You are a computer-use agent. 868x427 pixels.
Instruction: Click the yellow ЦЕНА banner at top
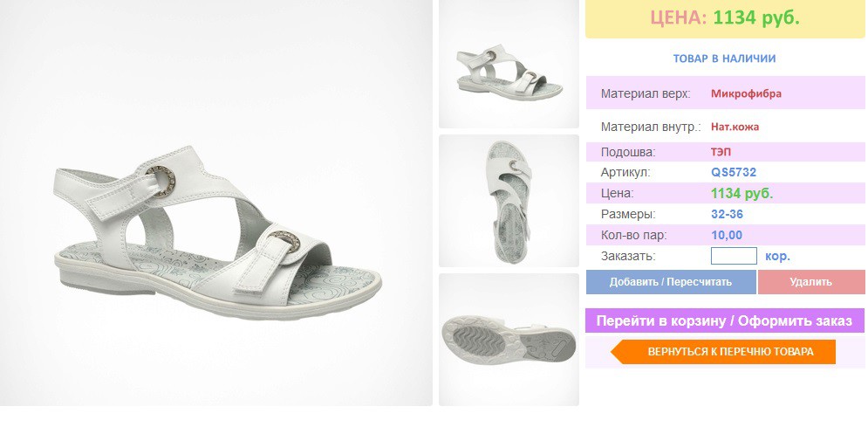(725, 18)
